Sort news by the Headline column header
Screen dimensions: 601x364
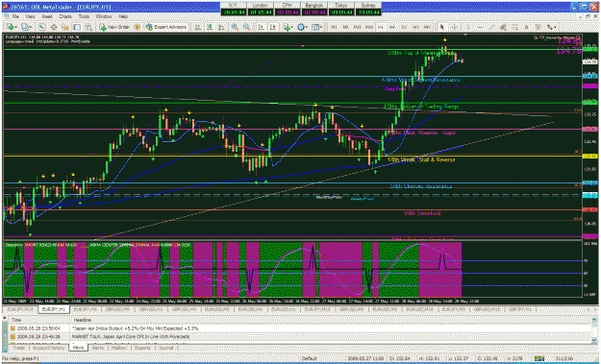(331, 320)
